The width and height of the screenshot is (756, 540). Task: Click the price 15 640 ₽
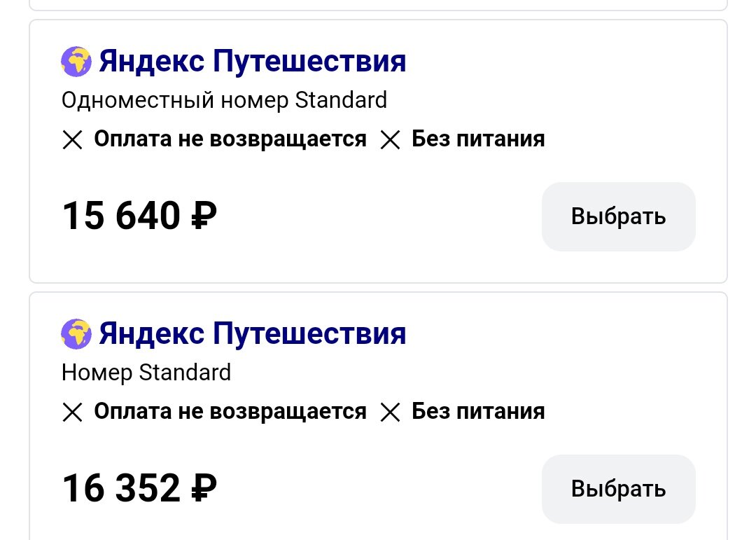(138, 216)
